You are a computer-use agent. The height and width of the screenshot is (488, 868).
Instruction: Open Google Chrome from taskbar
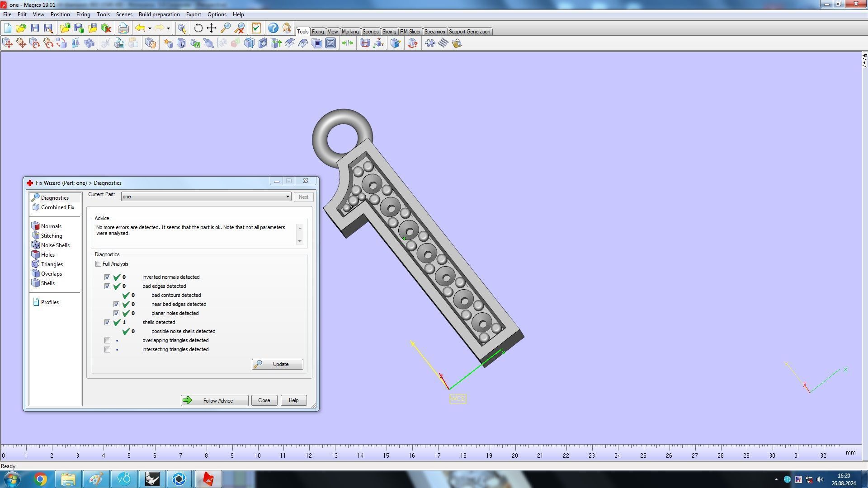41,479
